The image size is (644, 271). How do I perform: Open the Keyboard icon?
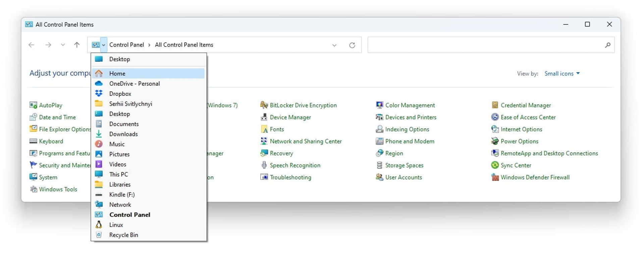click(x=33, y=141)
